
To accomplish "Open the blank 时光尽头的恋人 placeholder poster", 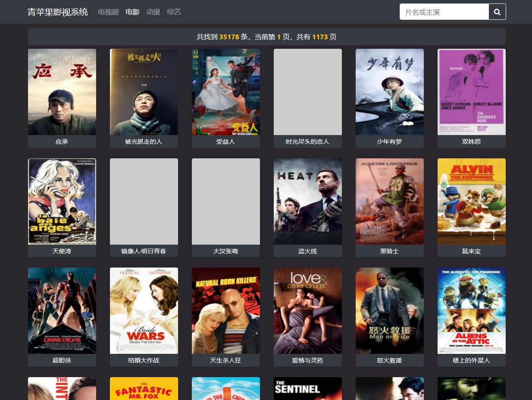I will (x=308, y=92).
